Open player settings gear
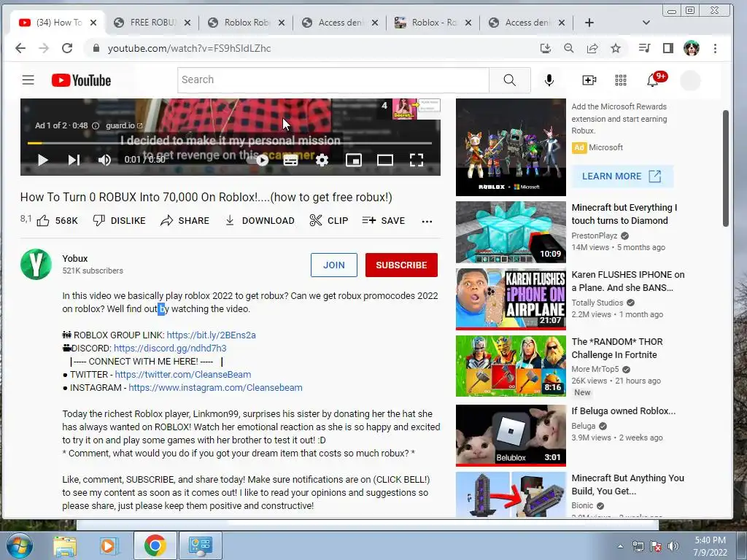 click(x=322, y=160)
